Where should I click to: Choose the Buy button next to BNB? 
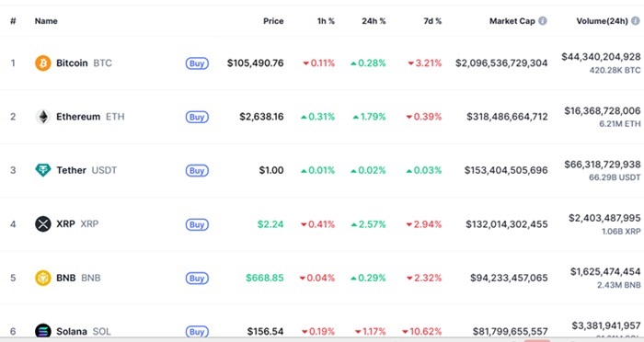pyautogui.click(x=197, y=279)
